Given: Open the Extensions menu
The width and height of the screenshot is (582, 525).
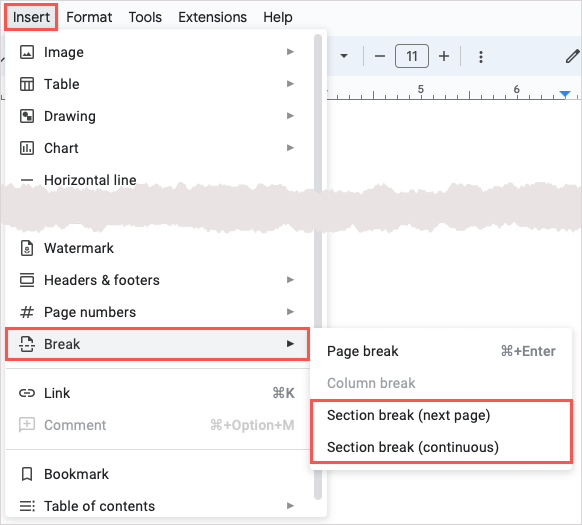Looking at the screenshot, I should 212,17.
